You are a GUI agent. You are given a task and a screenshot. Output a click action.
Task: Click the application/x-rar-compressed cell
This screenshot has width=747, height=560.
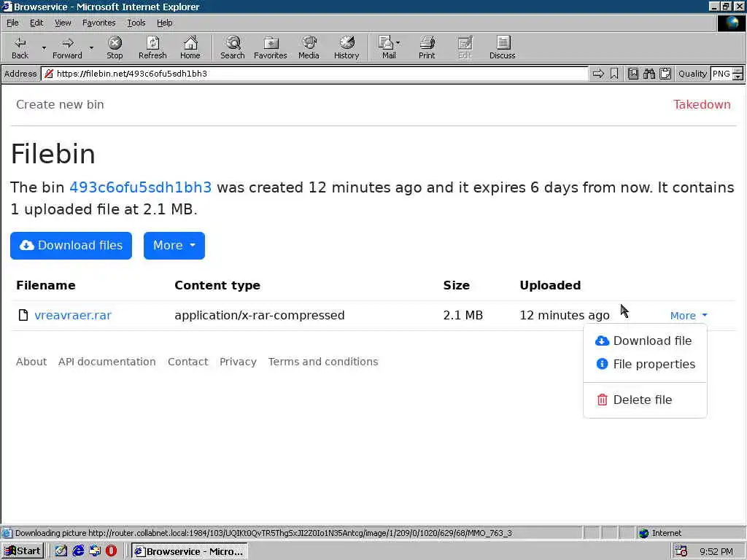(260, 315)
